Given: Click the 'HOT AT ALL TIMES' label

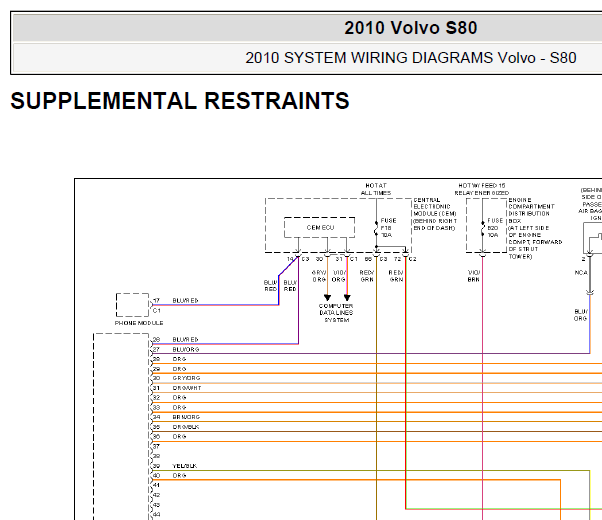Looking at the screenshot, I should [376, 189].
